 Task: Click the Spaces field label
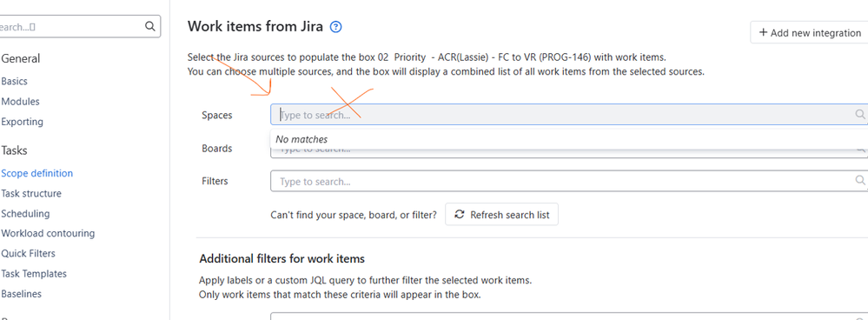[217, 115]
